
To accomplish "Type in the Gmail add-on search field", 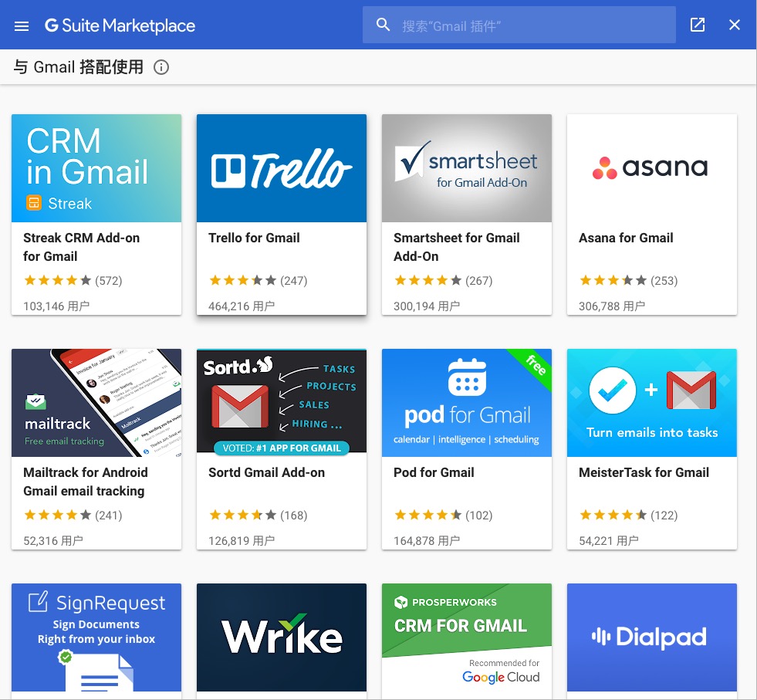I will 532,25.
